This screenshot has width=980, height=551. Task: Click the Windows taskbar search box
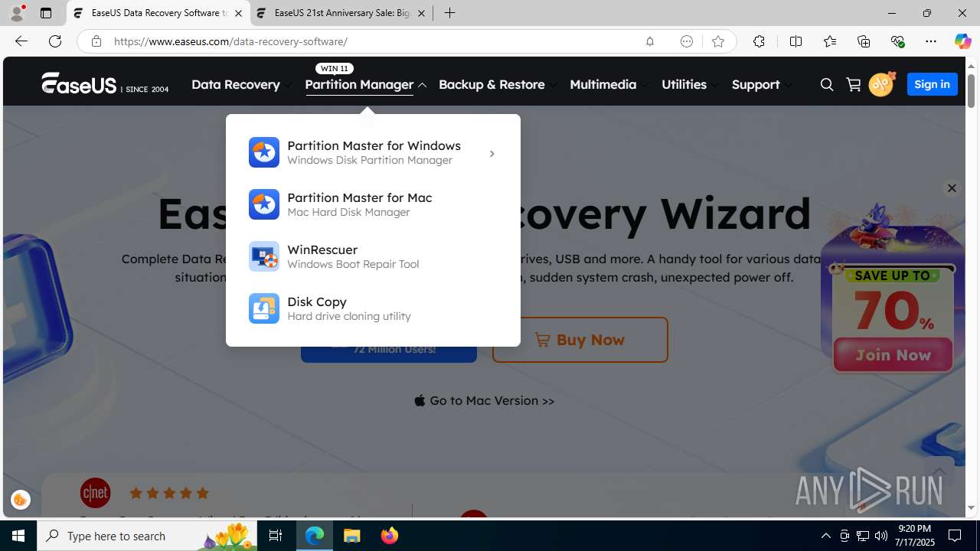click(x=145, y=536)
